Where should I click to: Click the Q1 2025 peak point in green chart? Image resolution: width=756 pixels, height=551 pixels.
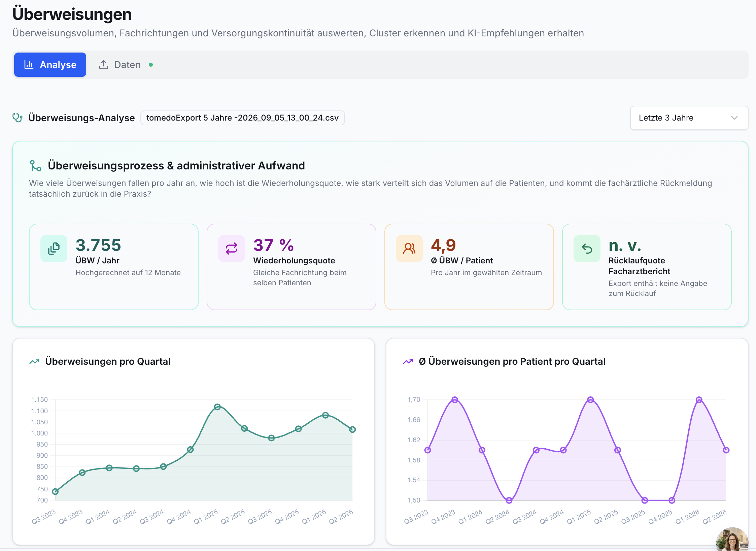pos(217,407)
